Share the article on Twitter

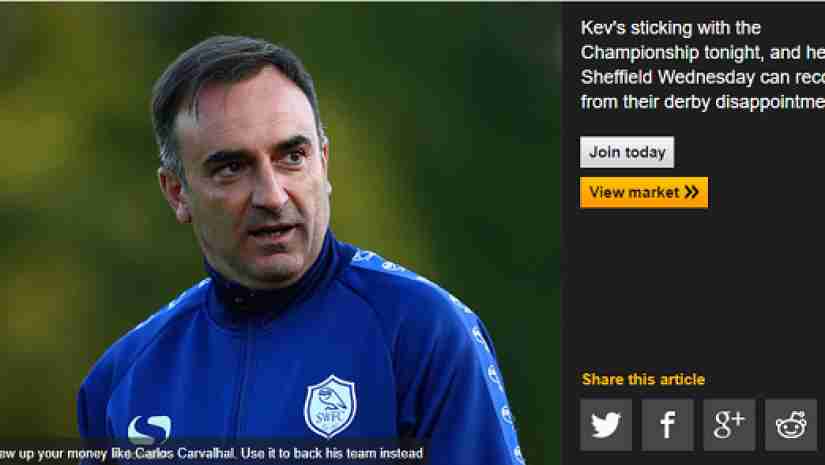[x=606, y=424]
